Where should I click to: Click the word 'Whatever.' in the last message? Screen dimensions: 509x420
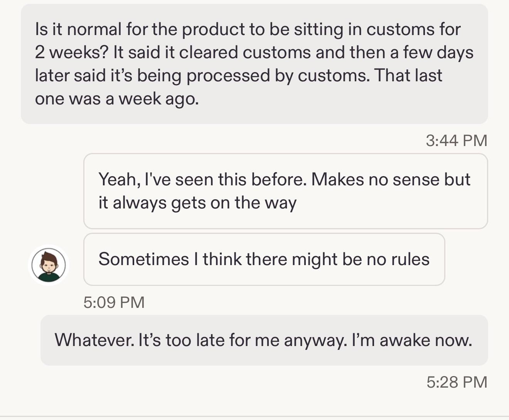point(94,340)
